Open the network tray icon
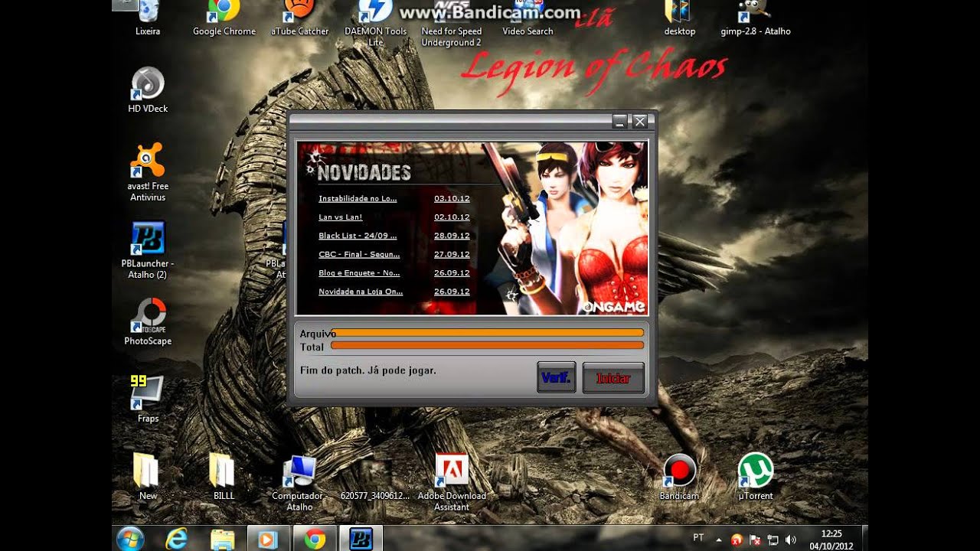This screenshot has height=551, width=980. pyautogui.click(x=773, y=540)
